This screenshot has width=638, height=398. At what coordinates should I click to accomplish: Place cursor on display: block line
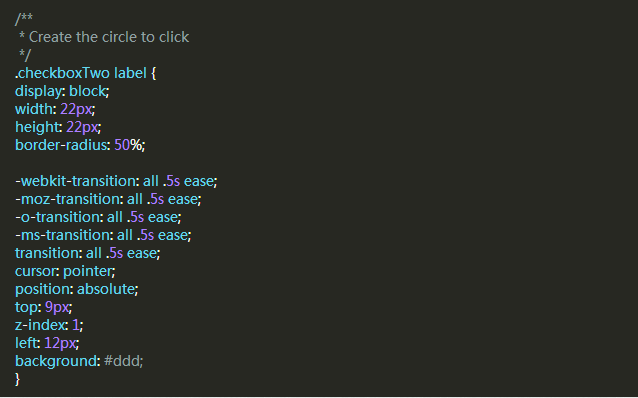[x=62, y=91]
